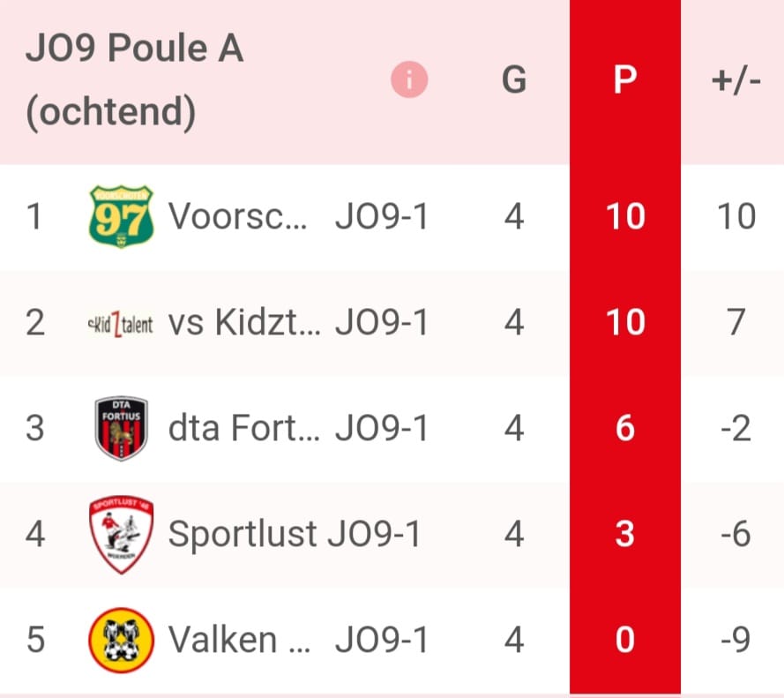Image resolution: width=784 pixels, height=698 pixels.
Task: Select the +/- goal difference column header
Action: 736,80
